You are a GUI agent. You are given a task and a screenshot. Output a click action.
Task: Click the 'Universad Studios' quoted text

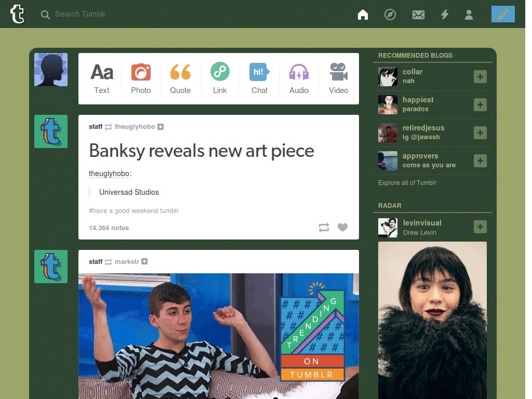(x=129, y=192)
